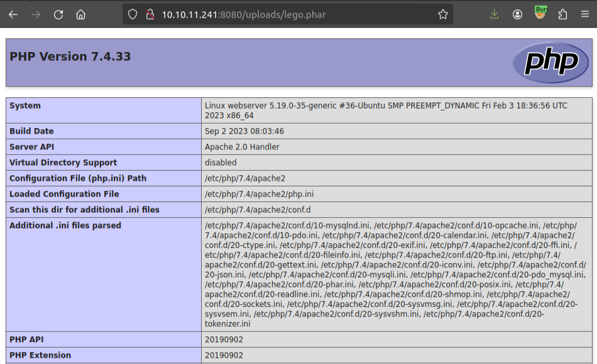Screen dimensions: 597x364
Task: Bookmark this page with the star
Action: pyautogui.click(x=442, y=14)
